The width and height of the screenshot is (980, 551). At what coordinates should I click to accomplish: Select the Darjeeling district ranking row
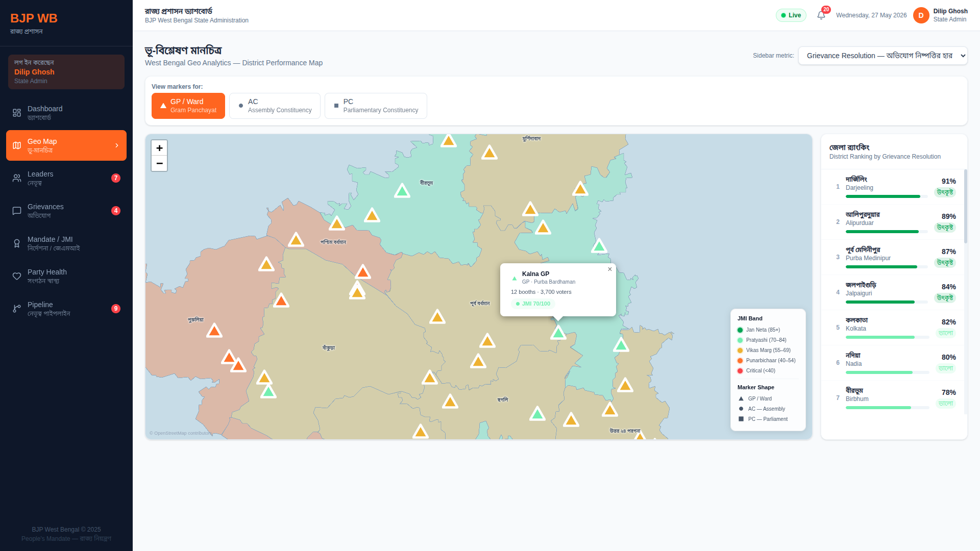893,187
